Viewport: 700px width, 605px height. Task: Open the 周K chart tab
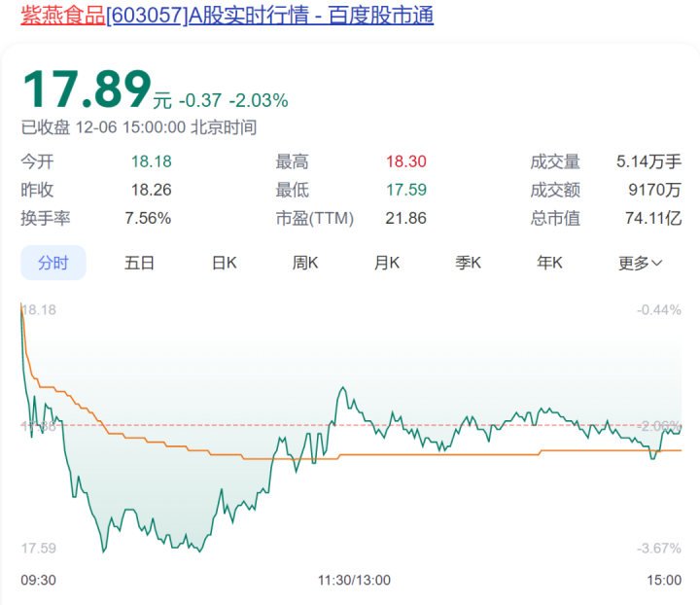(x=305, y=263)
